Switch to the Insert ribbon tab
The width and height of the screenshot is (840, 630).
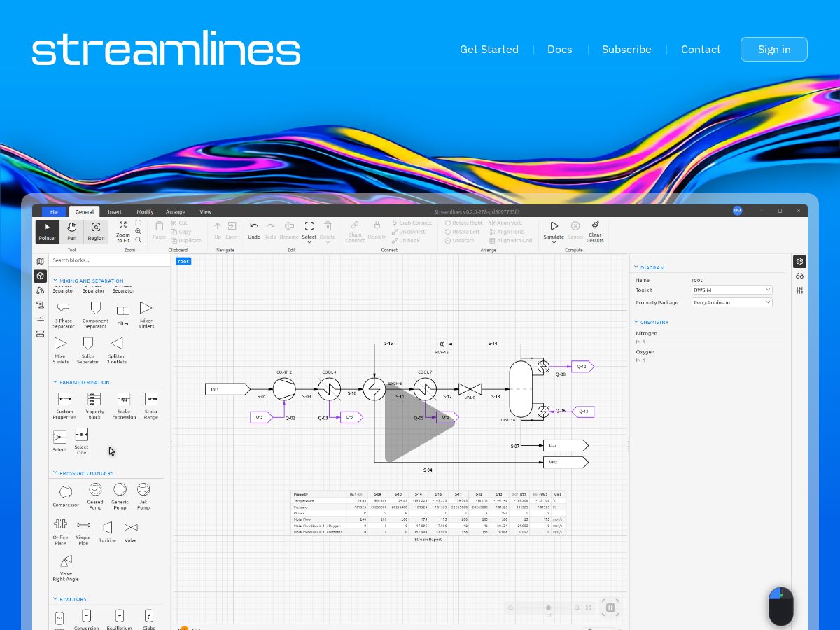click(115, 211)
